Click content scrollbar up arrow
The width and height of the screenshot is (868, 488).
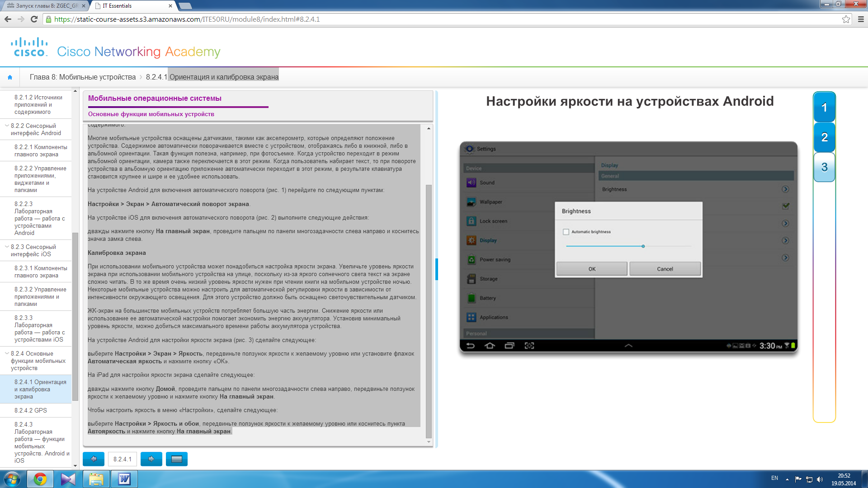[429, 128]
